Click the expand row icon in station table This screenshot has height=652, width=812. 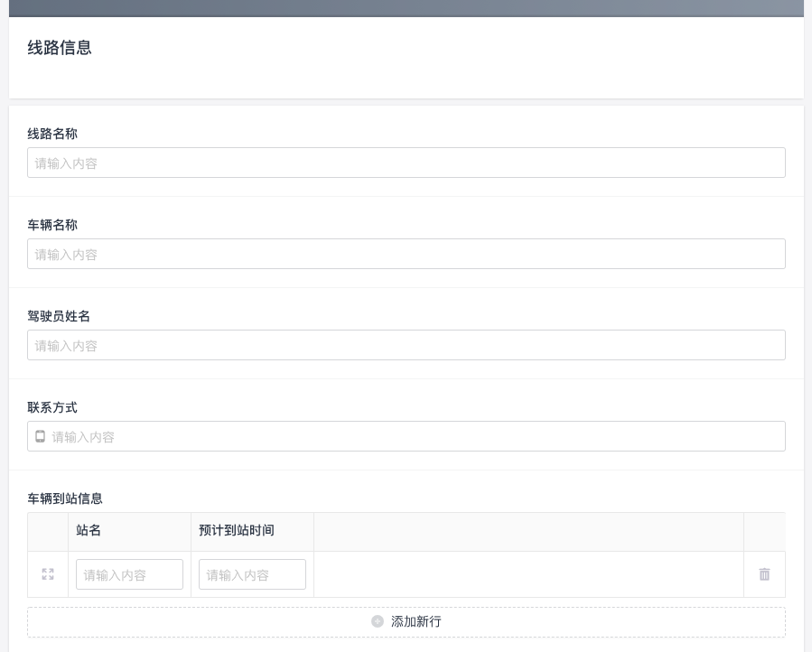48,573
